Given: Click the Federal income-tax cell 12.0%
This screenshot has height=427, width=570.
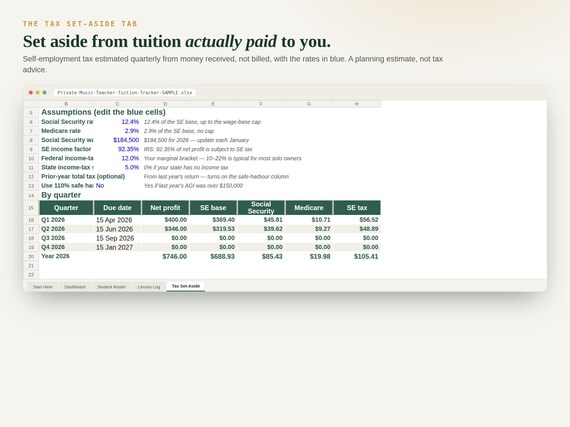Looking at the screenshot, I should click(117, 158).
